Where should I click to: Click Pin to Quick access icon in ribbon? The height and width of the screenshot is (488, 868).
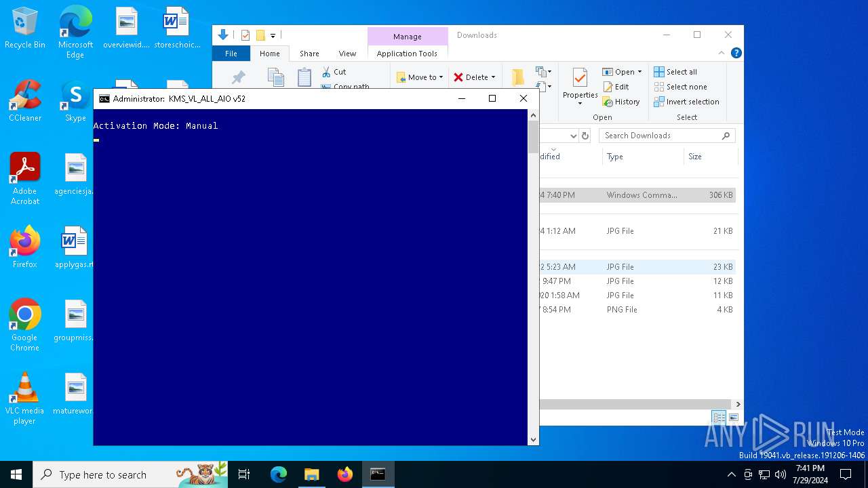(238, 77)
